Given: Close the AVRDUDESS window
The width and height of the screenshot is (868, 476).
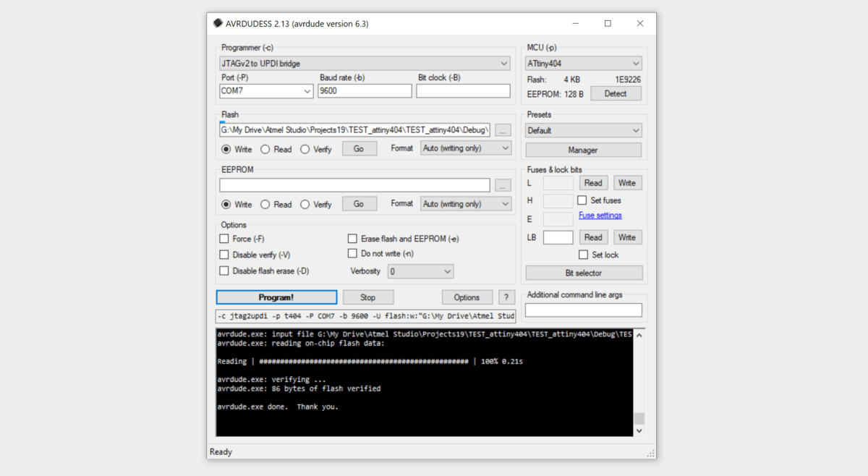Looking at the screenshot, I should point(640,23).
